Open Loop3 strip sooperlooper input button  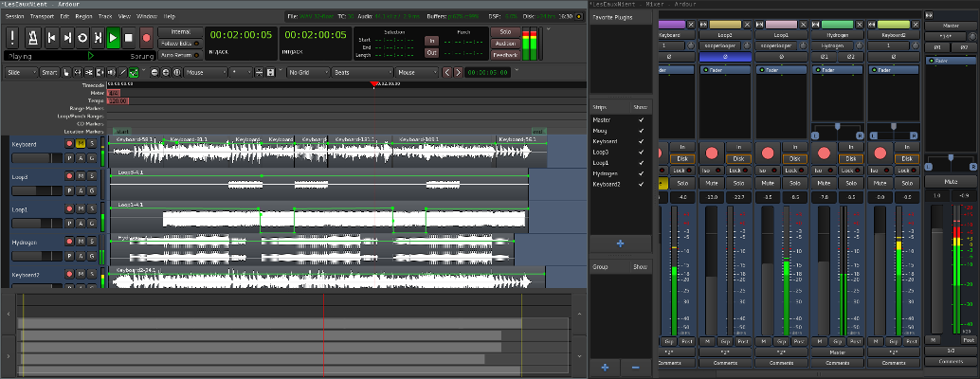[720, 46]
